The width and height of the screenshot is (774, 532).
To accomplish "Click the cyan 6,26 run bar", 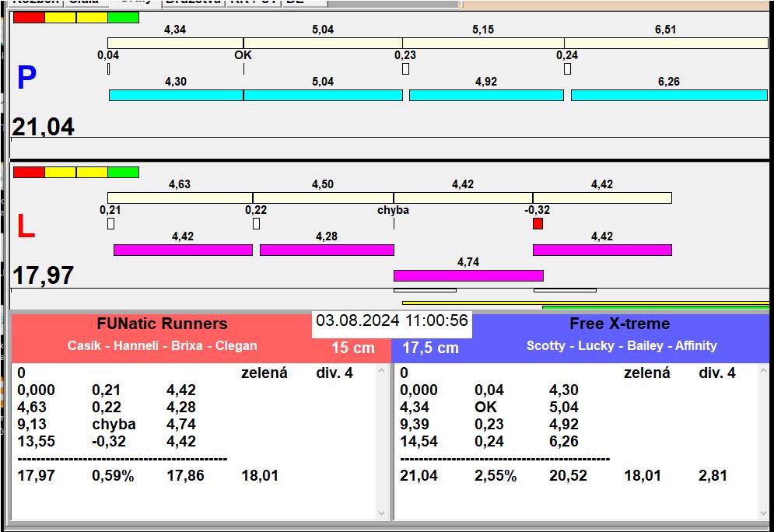I will (669, 95).
